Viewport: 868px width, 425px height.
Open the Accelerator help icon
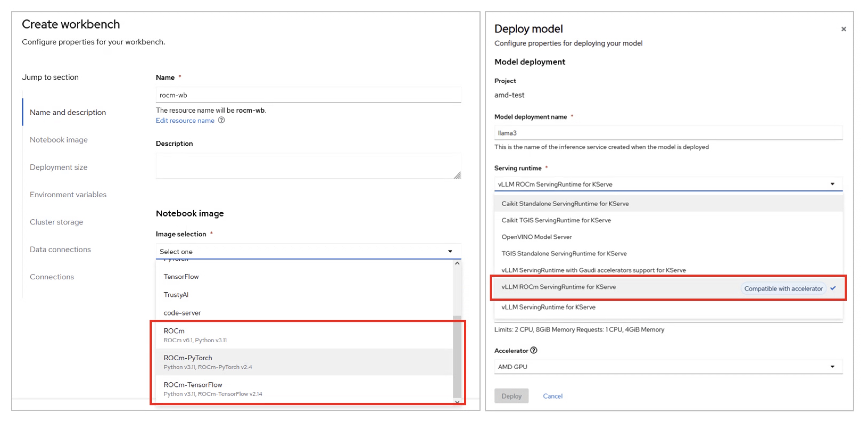point(534,350)
